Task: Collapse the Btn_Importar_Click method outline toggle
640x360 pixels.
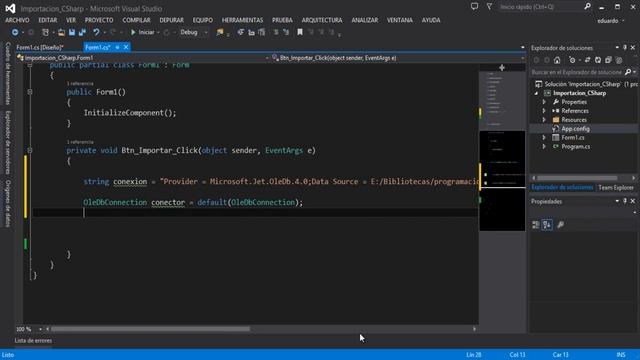Action: coord(30,151)
